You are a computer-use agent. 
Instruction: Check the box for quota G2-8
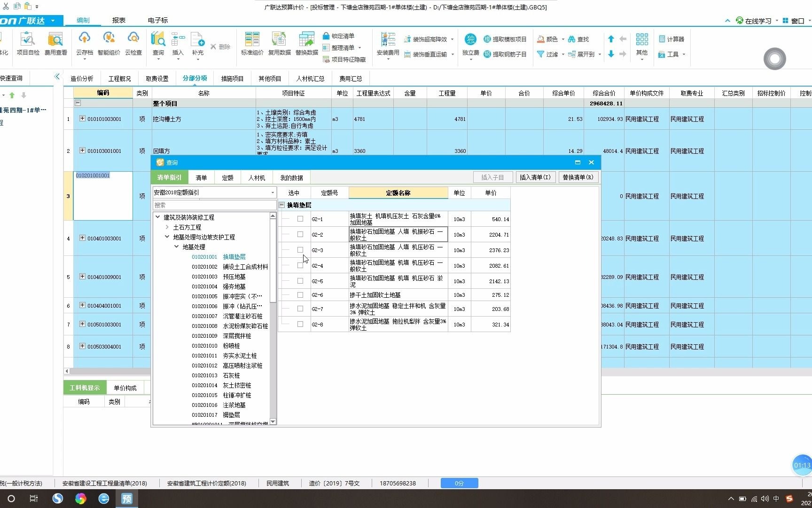pos(300,324)
